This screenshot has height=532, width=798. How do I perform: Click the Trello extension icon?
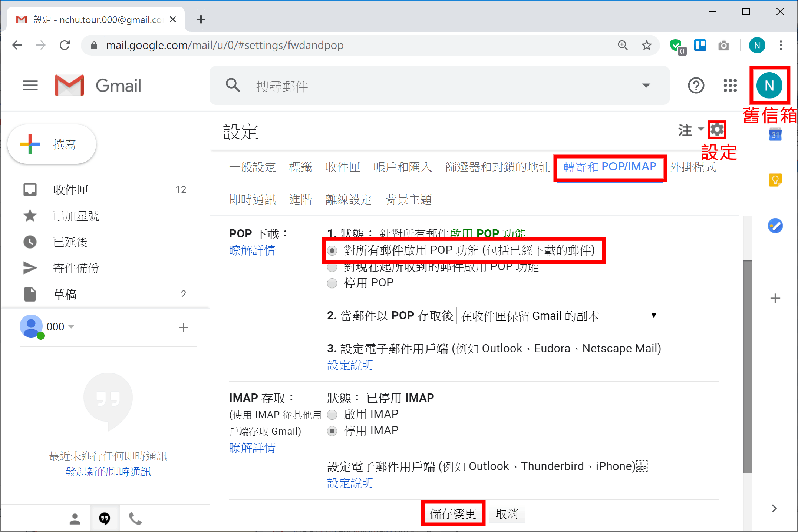tap(700, 45)
